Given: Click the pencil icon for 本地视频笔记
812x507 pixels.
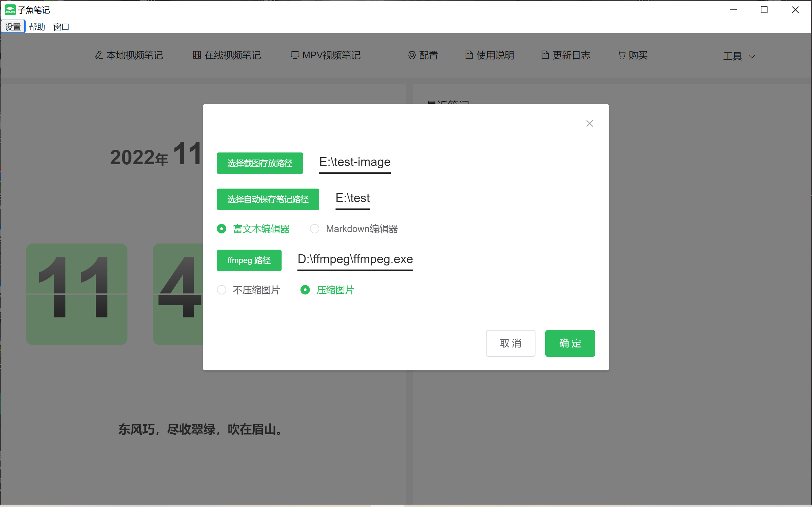Looking at the screenshot, I should [99, 55].
